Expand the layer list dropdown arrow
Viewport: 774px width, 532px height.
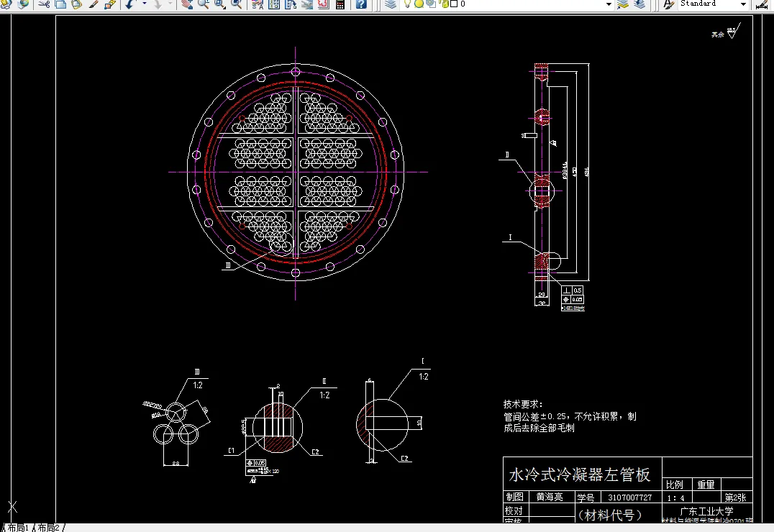pos(609,4)
